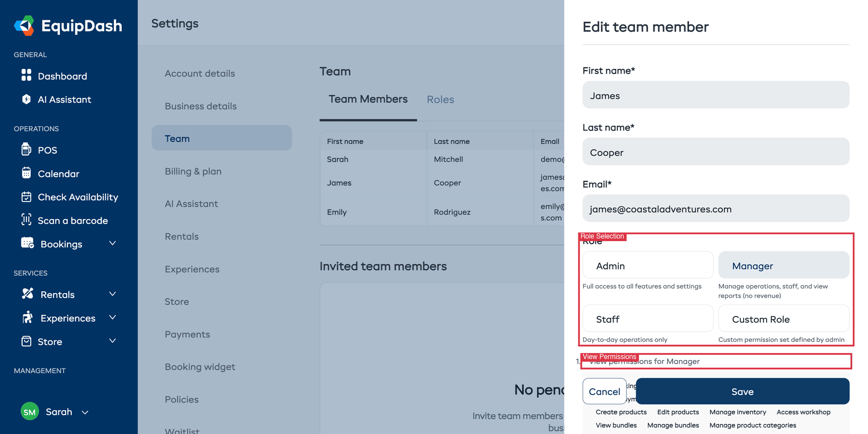
Task: Choose the Custom Role option
Action: point(784,318)
